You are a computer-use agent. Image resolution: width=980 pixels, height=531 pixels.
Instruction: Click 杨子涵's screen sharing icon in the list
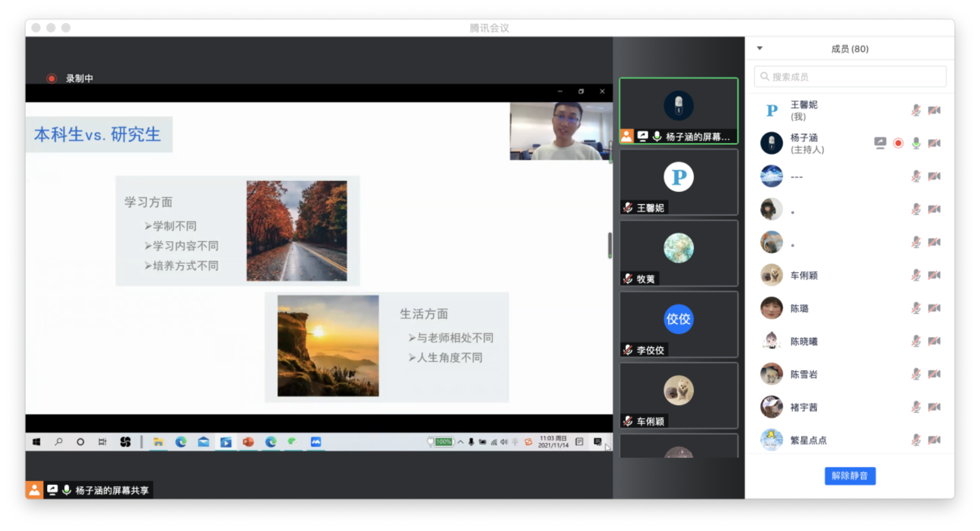(880, 143)
